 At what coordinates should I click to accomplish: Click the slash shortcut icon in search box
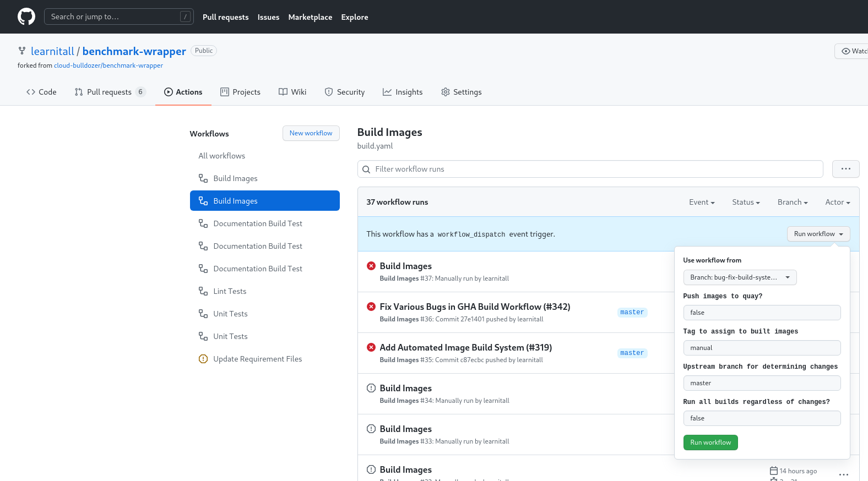pyautogui.click(x=186, y=17)
